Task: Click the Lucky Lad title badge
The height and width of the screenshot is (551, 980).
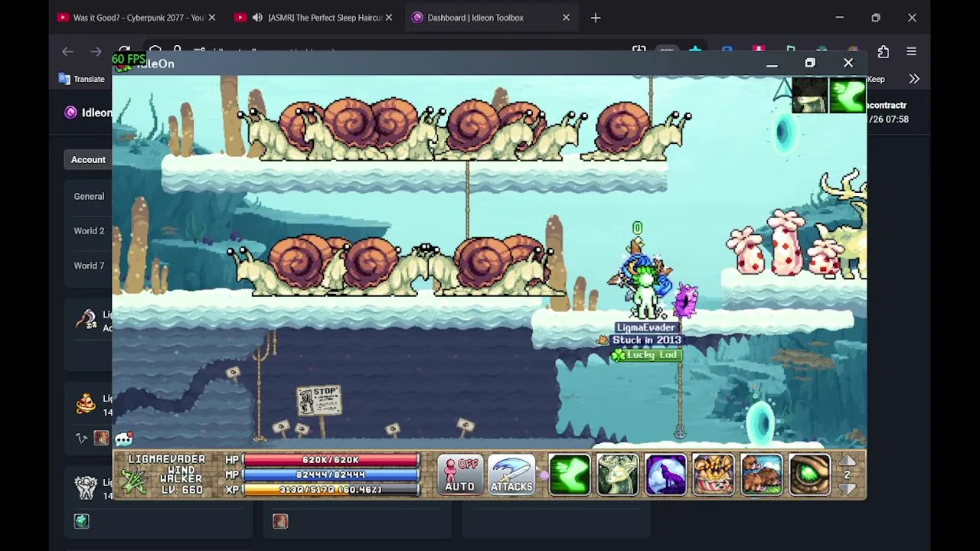Action: pos(646,355)
